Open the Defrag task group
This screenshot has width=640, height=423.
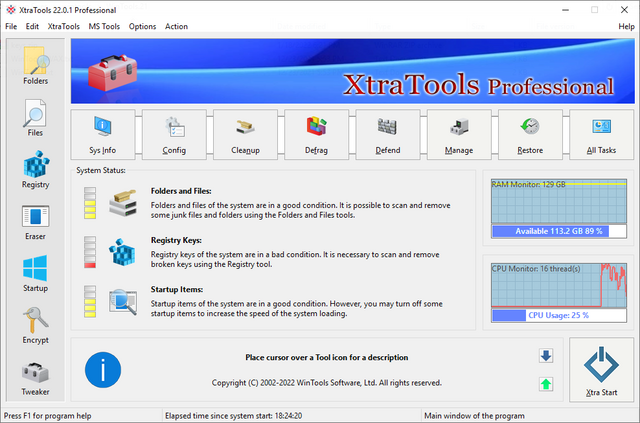316,134
